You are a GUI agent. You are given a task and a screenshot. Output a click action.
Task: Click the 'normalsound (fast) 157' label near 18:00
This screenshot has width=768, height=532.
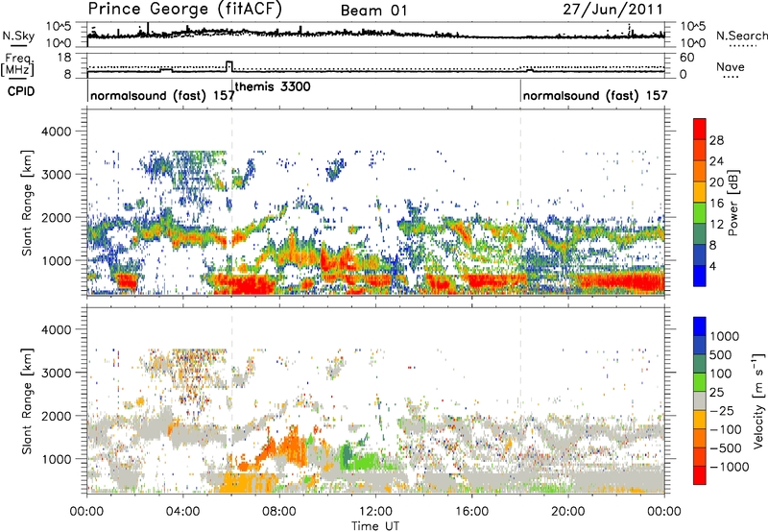tap(595, 95)
